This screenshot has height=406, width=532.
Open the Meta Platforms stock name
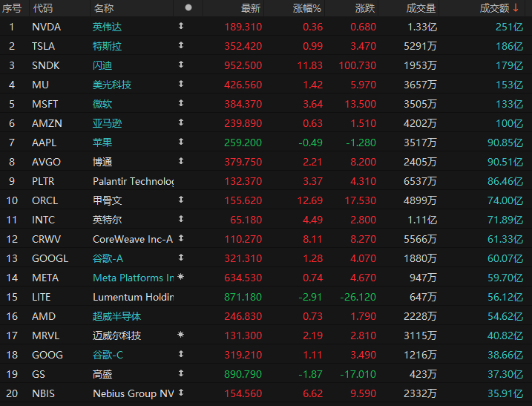click(x=133, y=278)
